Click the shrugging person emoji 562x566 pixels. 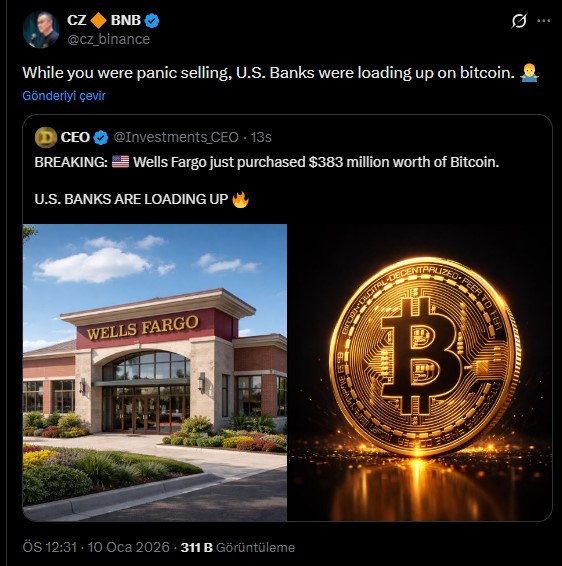529,73
